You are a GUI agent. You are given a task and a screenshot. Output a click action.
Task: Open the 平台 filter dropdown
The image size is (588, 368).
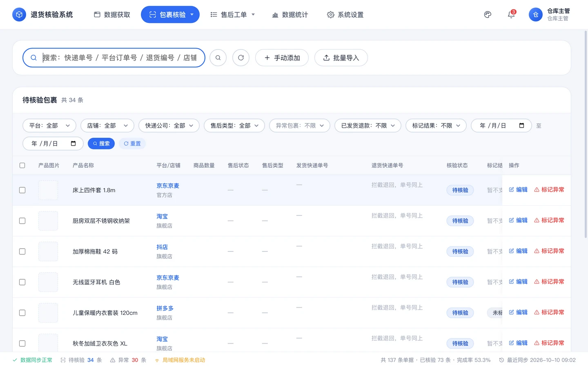coord(49,126)
